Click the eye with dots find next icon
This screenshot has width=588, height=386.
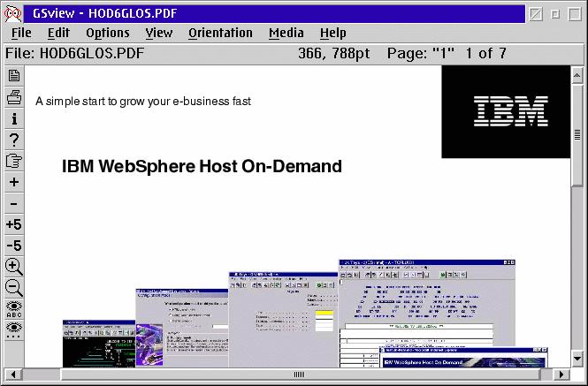[x=14, y=330]
